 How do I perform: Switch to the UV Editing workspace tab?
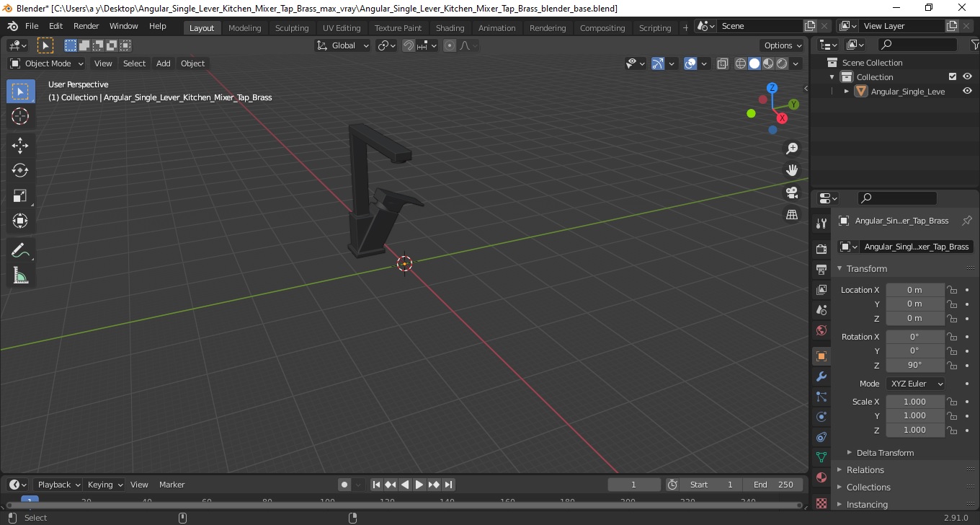pos(342,27)
